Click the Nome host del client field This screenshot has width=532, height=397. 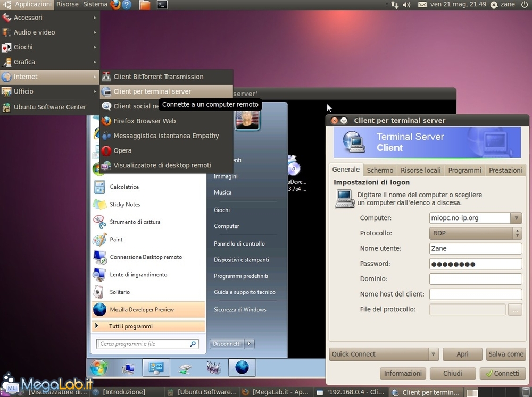click(x=475, y=294)
